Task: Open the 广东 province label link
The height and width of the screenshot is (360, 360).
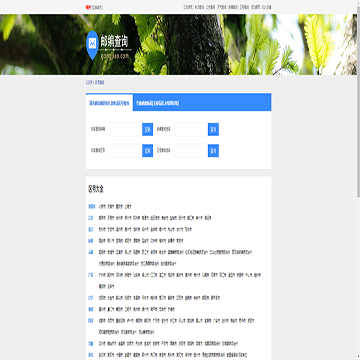Action: tap(91, 275)
